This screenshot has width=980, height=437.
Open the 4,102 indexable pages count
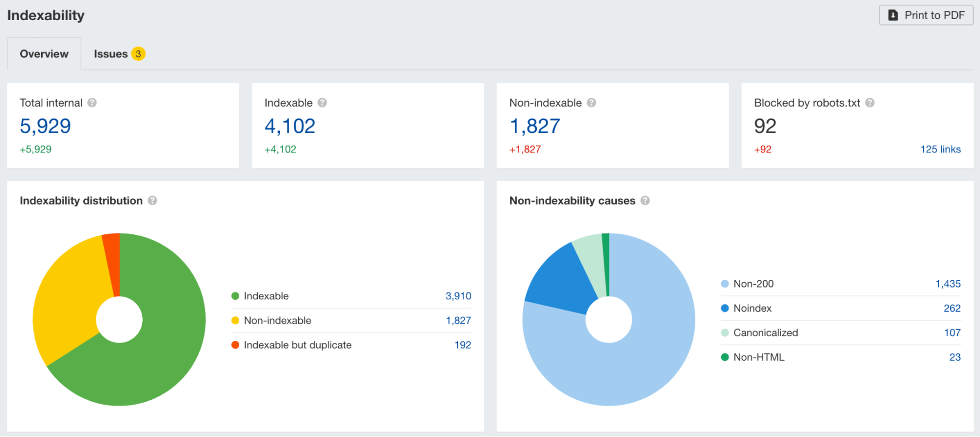tap(290, 126)
